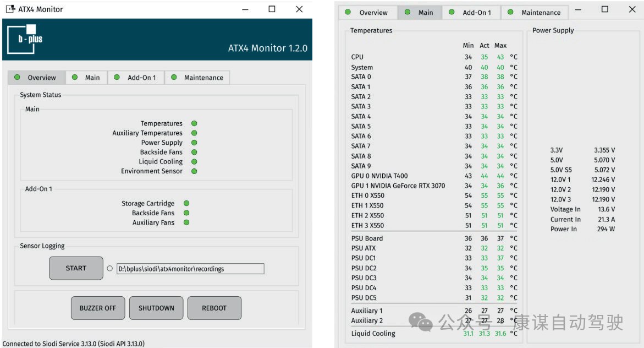Click the ATX4 Monitor 1.2.0 version title
Screen dimensions: 644x348
(268, 48)
